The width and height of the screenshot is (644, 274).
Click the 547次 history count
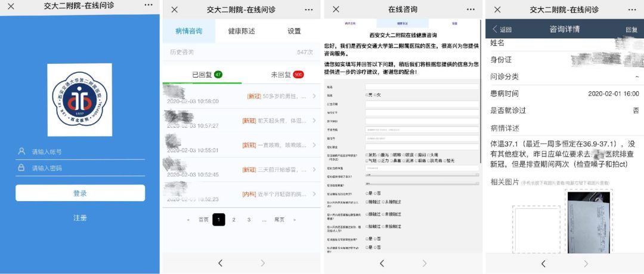point(305,53)
